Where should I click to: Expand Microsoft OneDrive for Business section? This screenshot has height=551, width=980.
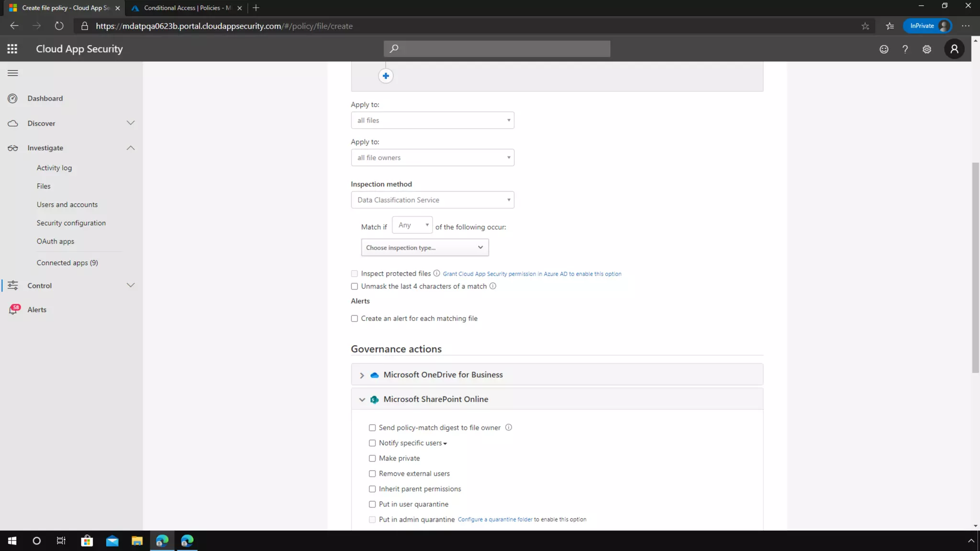[x=362, y=375]
